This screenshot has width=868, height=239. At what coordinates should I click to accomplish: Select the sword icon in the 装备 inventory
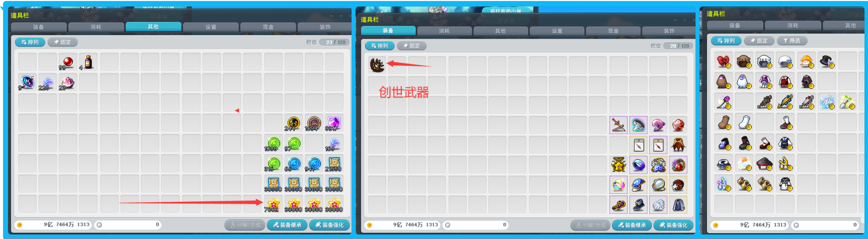pos(618,125)
